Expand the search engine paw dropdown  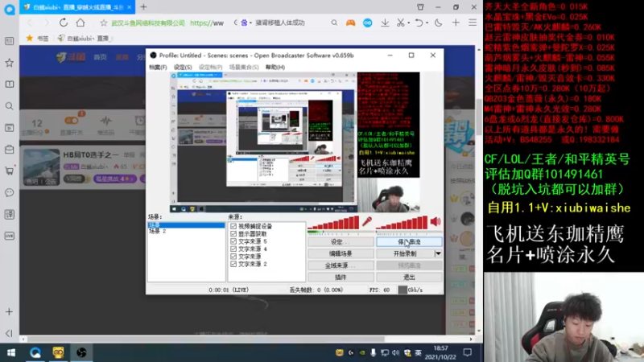[x=250, y=23]
